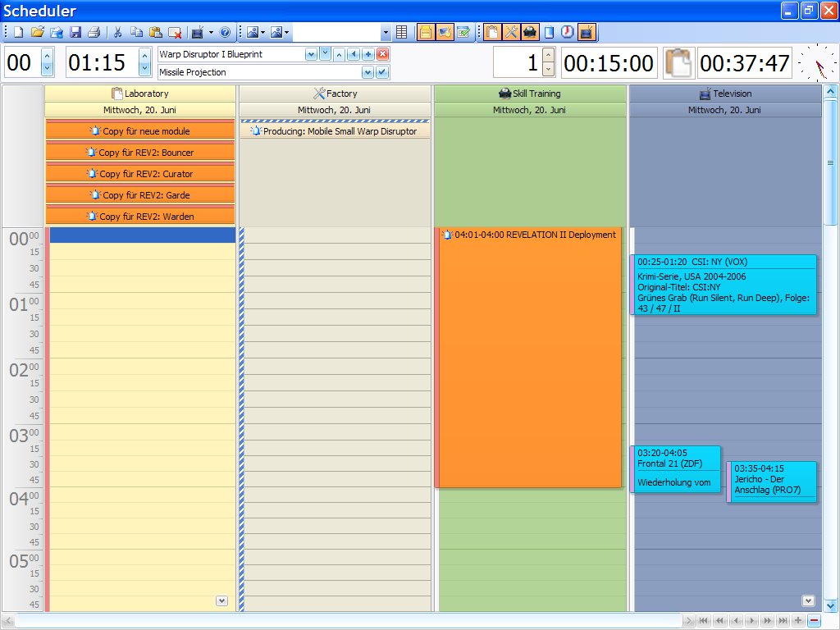The width and height of the screenshot is (840, 630).
Task: Click the red minus remove button
Action: coord(814,620)
